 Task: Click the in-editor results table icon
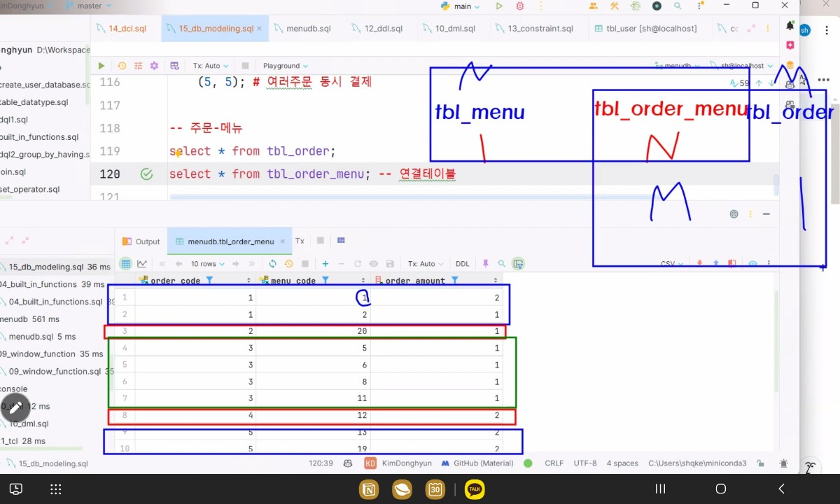pyautogui.click(x=174, y=66)
